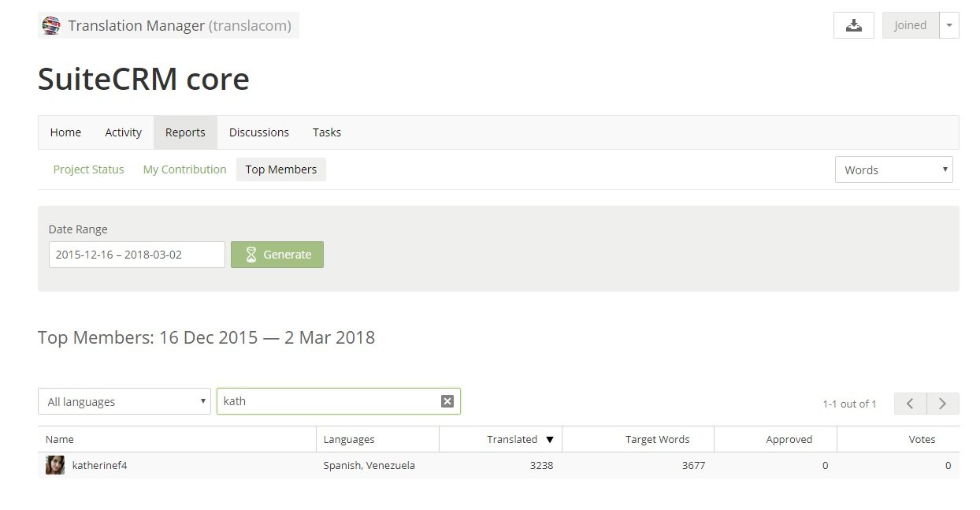Click the 1-1 out of 1 pagination text
The height and width of the screenshot is (510, 980).
(x=849, y=404)
